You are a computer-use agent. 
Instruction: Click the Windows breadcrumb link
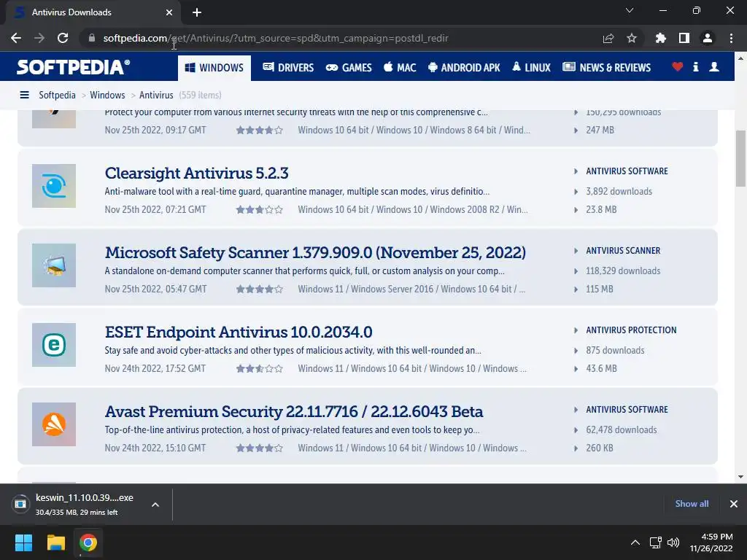coord(107,96)
